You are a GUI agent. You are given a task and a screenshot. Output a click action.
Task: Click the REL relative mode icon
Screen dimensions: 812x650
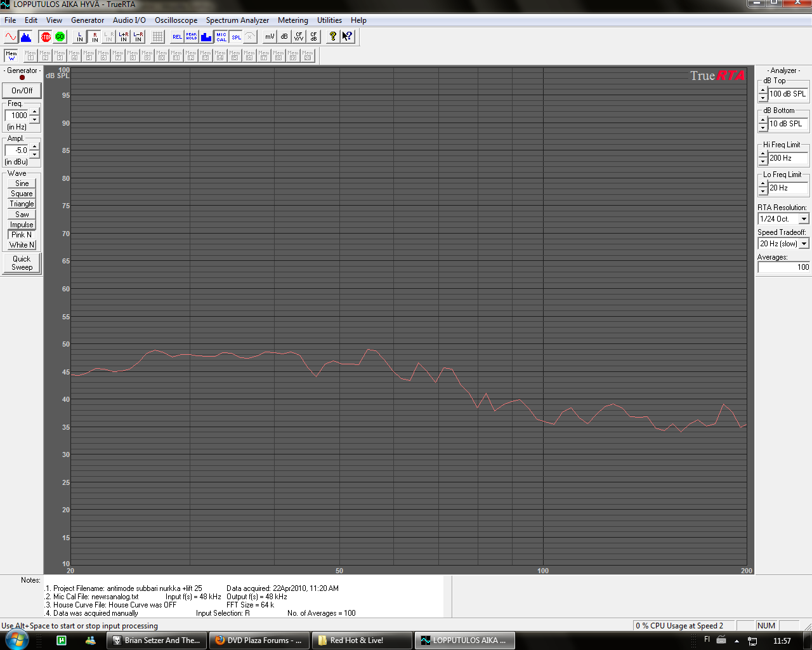(177, 37)
